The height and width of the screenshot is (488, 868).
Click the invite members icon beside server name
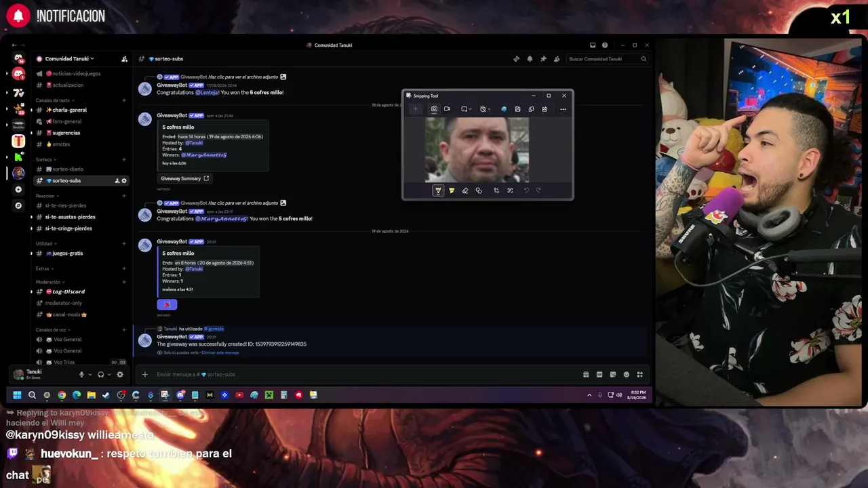pos(124,59)
